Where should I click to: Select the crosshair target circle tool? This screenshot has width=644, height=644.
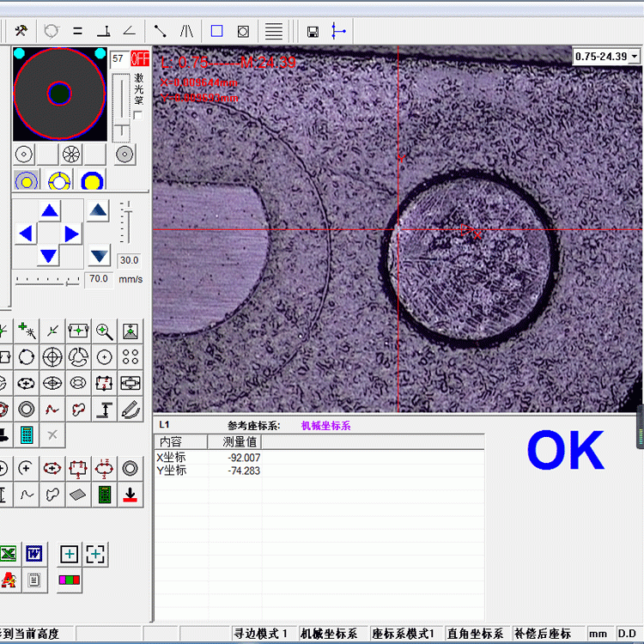point(52,356)
